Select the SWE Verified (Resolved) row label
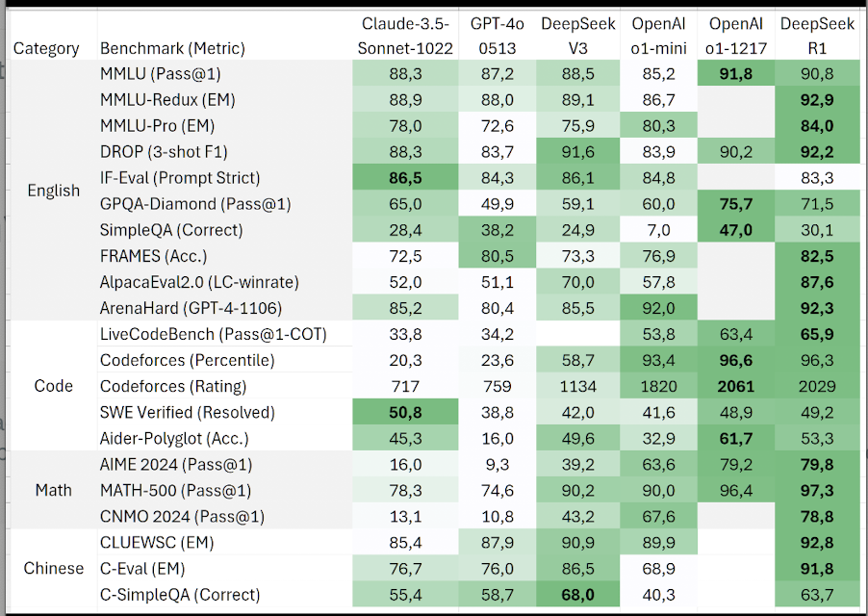The width and height of the screenshot is (868, 616). click(x=187, y=412)
